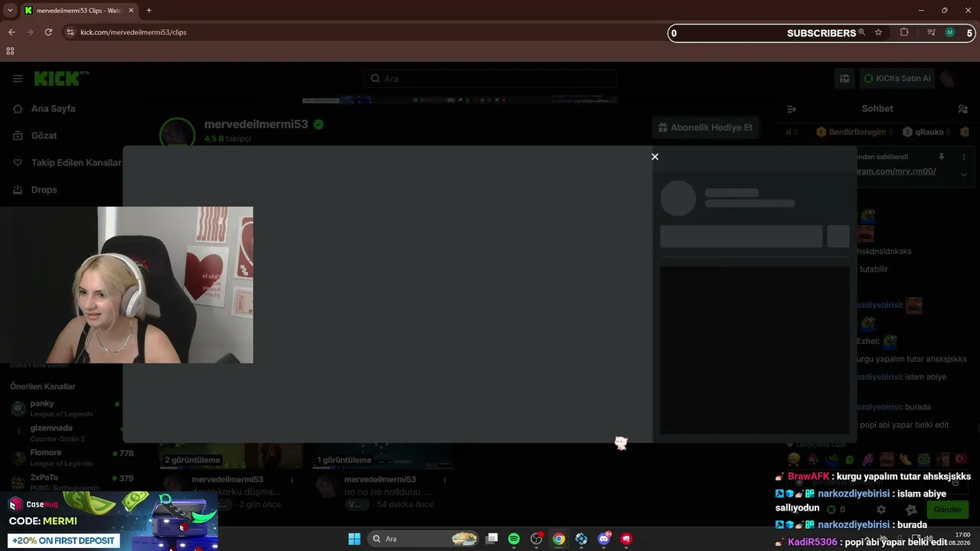Open the Chrome profile avatar
This screenshot has width=980, height=551.
pyautogui.click(x=949, y=32)
